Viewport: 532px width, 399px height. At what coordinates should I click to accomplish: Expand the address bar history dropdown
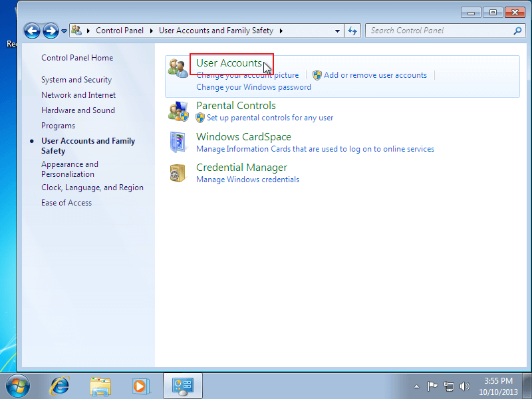click(338, 31)
